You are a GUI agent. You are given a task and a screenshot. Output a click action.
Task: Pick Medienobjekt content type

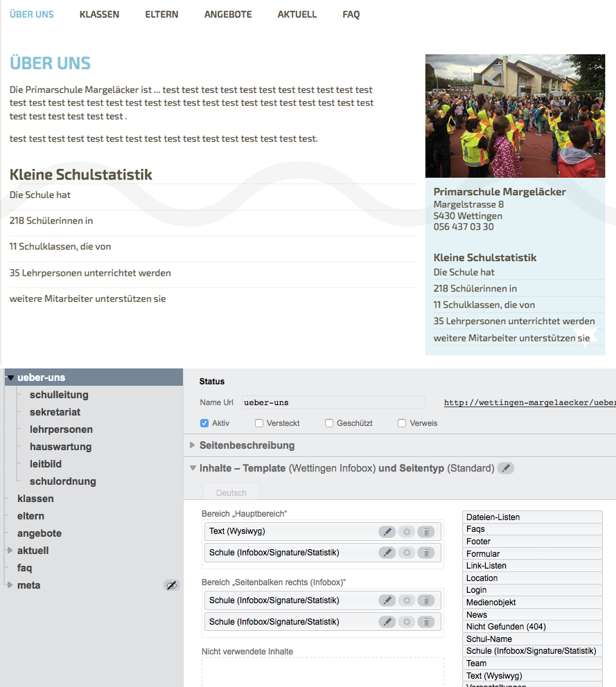tap(532, 602)
